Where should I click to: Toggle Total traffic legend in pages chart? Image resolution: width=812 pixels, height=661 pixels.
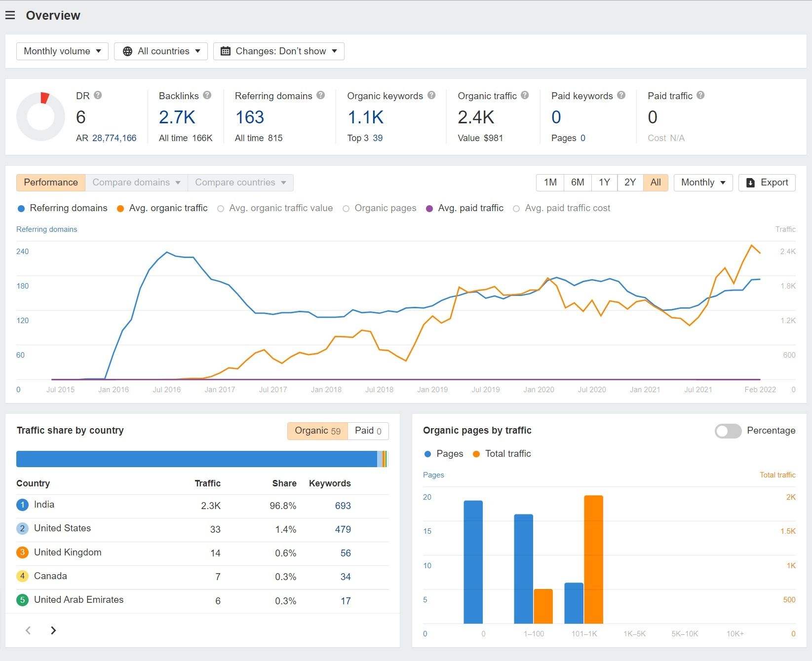coord(502,454)
